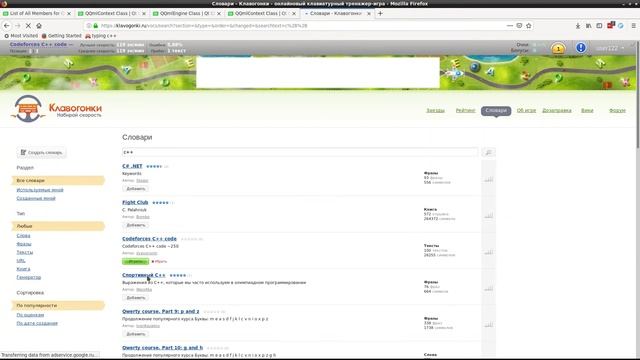Screen dimensions: 640x360
Task: Click the dictionary search input containing c++
Action: (300, 152)
